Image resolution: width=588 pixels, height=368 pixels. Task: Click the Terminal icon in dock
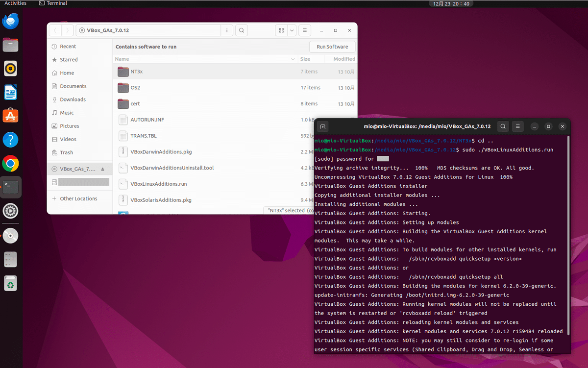(x=10, y=187)
